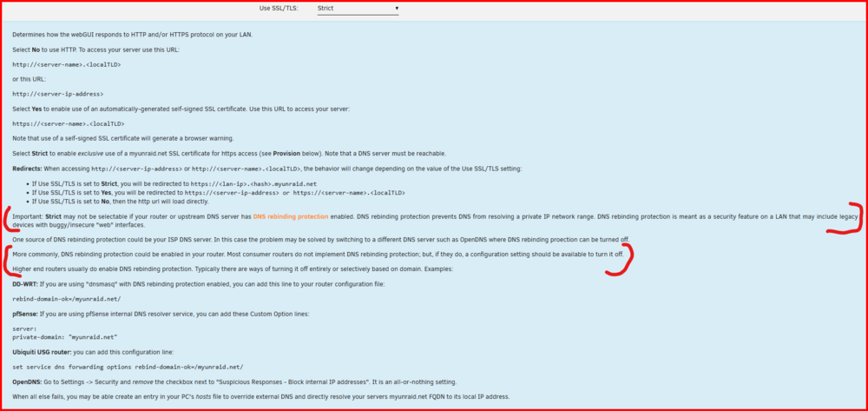Click the 'DD-WRT:' heading text

(25, 284)
